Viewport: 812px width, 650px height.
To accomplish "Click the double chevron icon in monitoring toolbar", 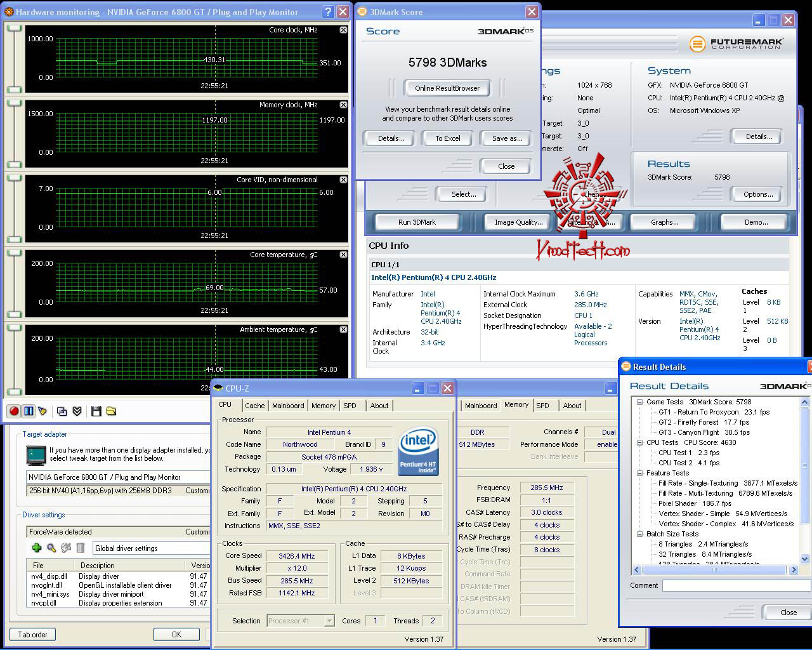I will (77, 411).
